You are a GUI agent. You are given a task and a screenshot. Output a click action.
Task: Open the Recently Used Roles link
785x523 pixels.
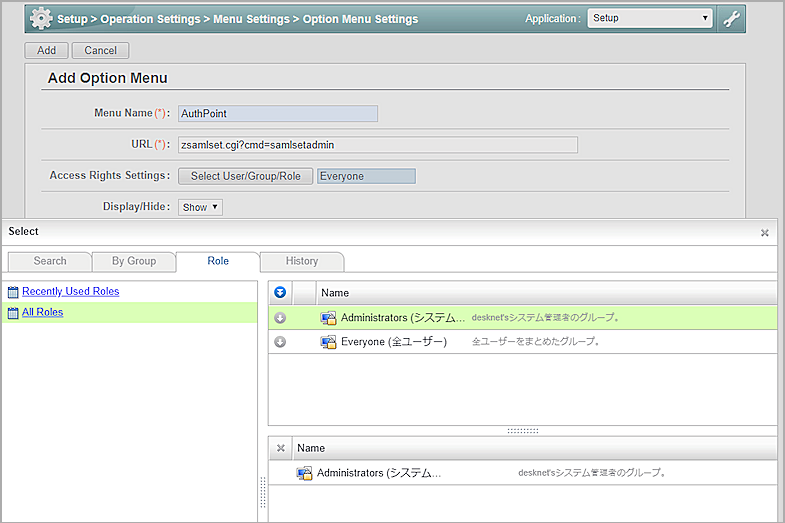(70, 291)
